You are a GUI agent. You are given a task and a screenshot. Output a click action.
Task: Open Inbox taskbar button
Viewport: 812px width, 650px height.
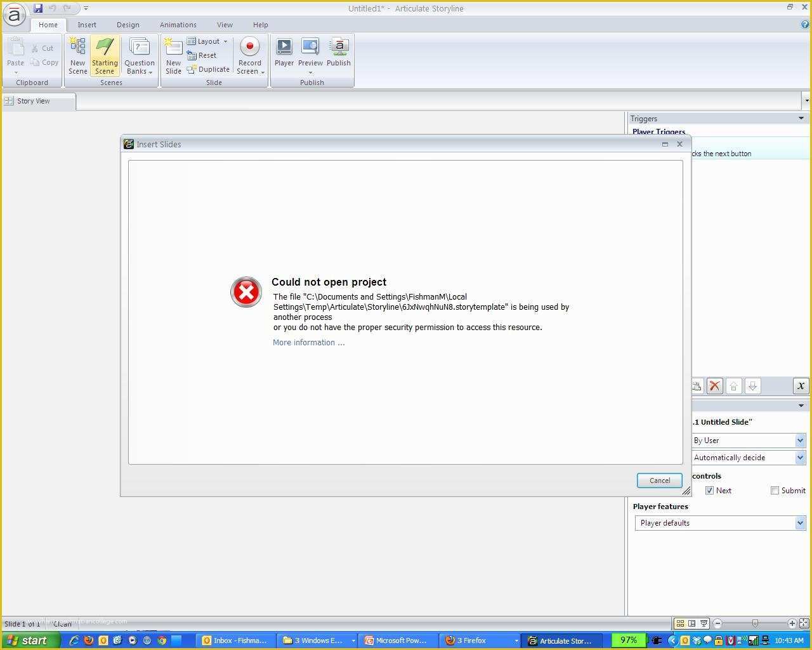[234, 640]
